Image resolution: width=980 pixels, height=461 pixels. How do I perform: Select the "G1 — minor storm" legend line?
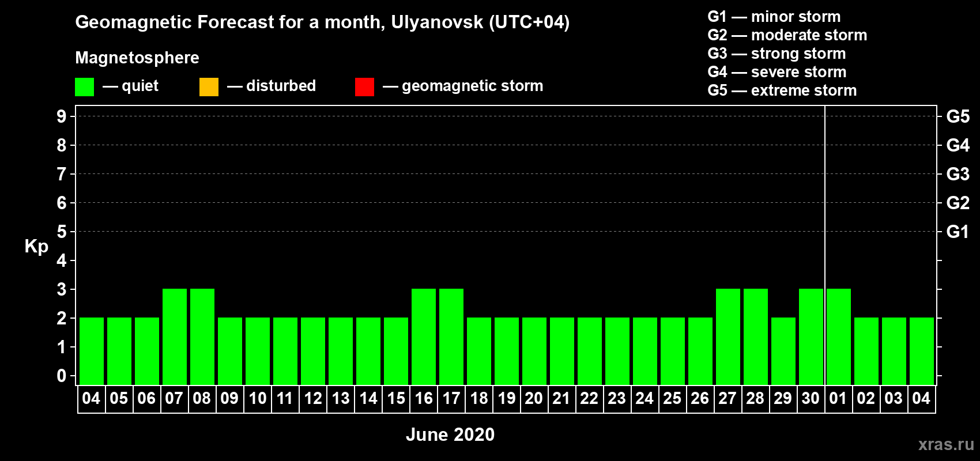click(x=774, y=17)
